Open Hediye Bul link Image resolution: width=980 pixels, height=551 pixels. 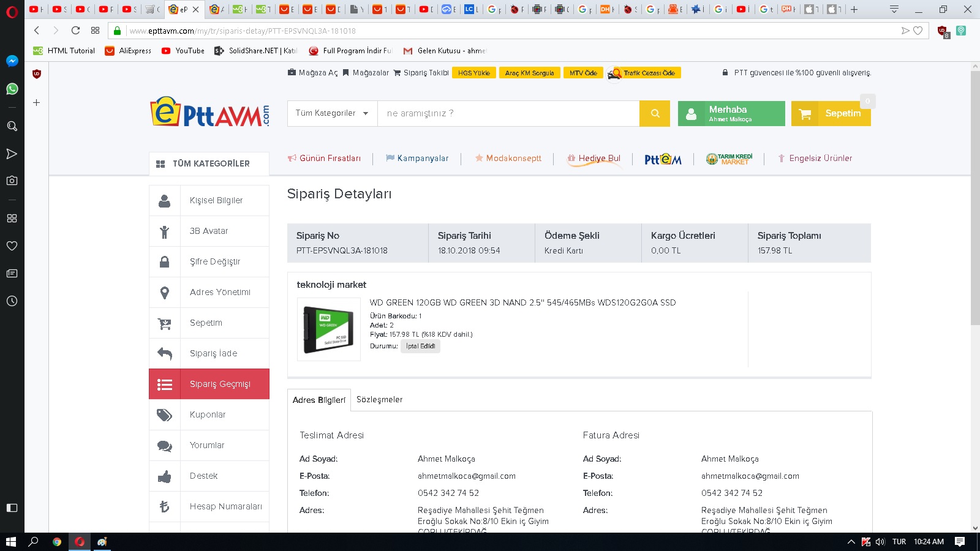pyautogui.click(x=594, y=158)
